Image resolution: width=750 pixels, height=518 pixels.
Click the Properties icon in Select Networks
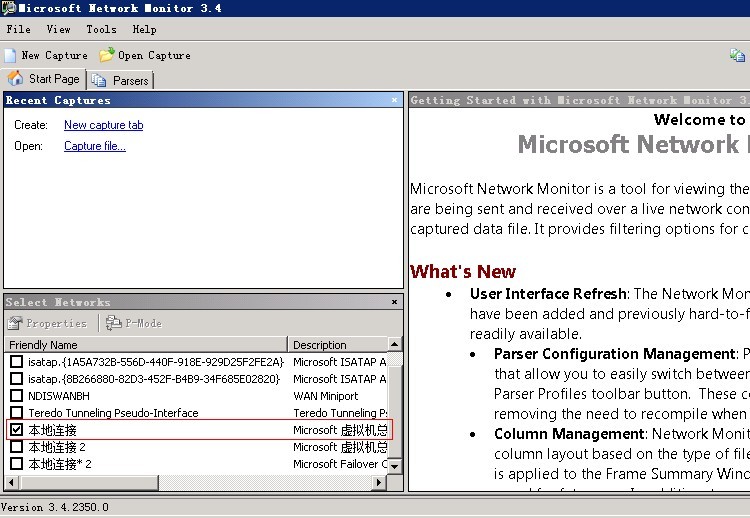(15, 323)
